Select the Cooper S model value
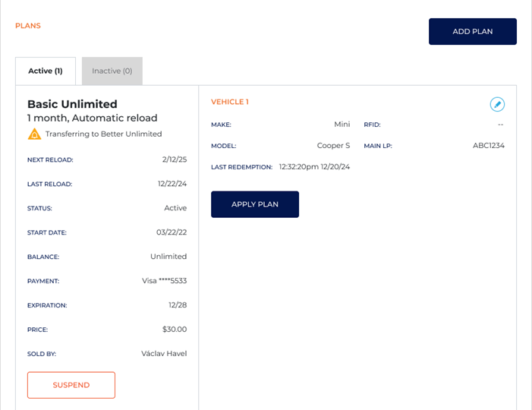 pyautogui.click(x=333, y=146)
